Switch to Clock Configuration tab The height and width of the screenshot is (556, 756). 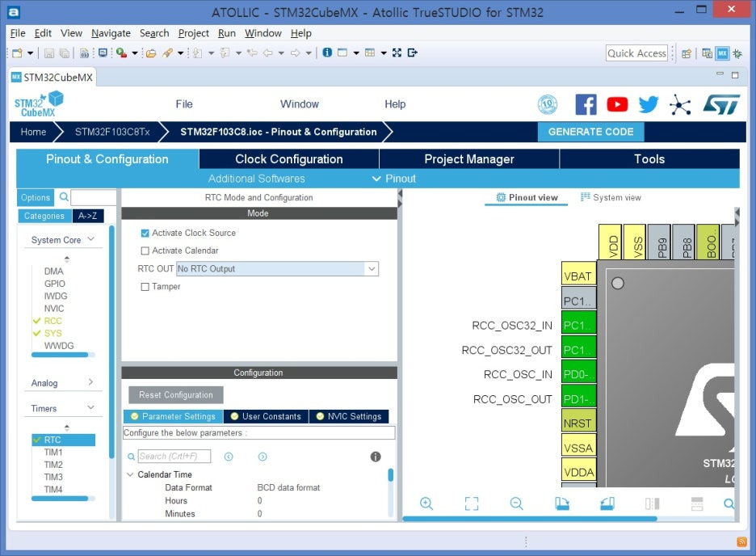pyautogui.click(x=289, y=159)
